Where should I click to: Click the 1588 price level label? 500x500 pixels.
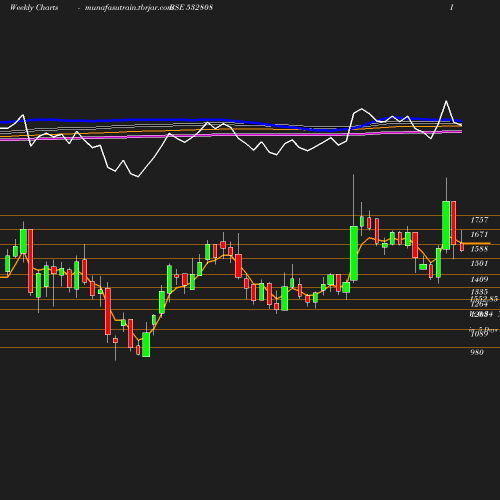(x=479, y=249)
